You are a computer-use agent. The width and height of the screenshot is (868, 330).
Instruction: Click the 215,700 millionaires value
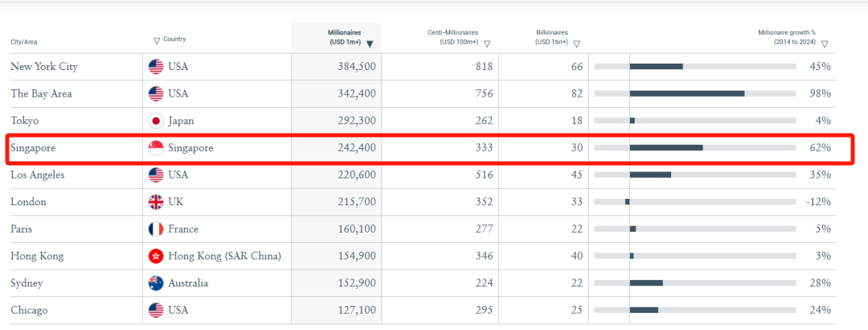click(357, 202)
